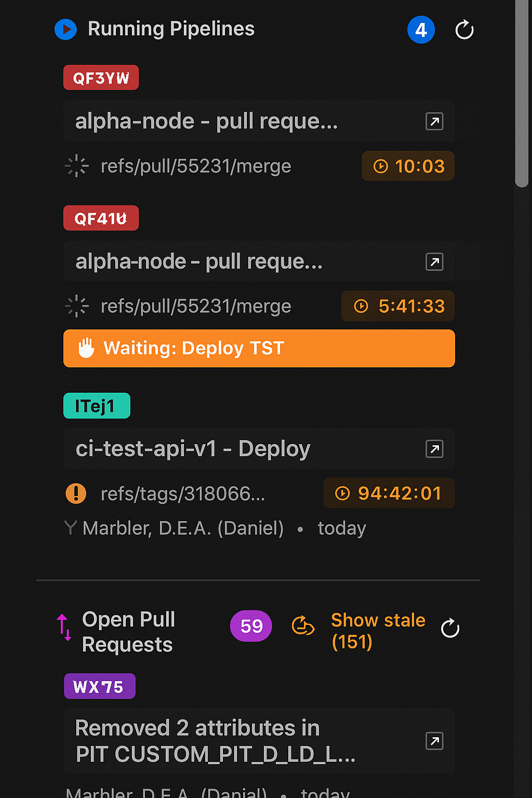Click the 94:42:01 duration timer

point(389,493)
